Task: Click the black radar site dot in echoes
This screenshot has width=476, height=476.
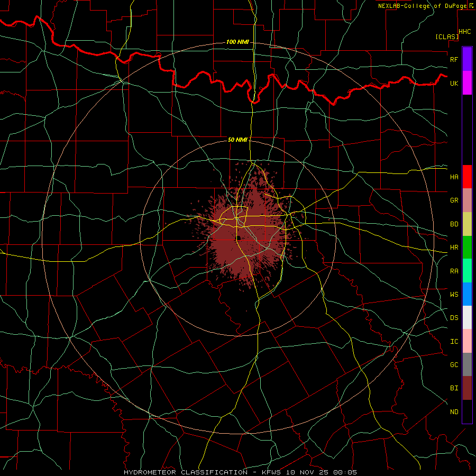Action: tap(239, 237)
